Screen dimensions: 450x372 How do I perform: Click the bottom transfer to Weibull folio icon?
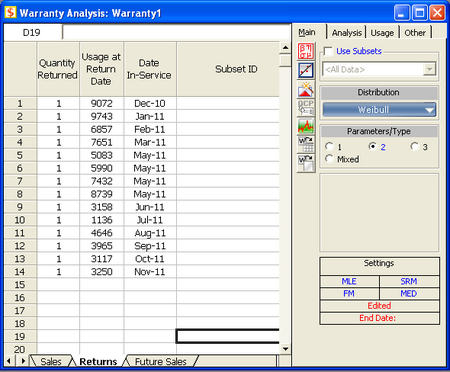(x=306, y=163)
